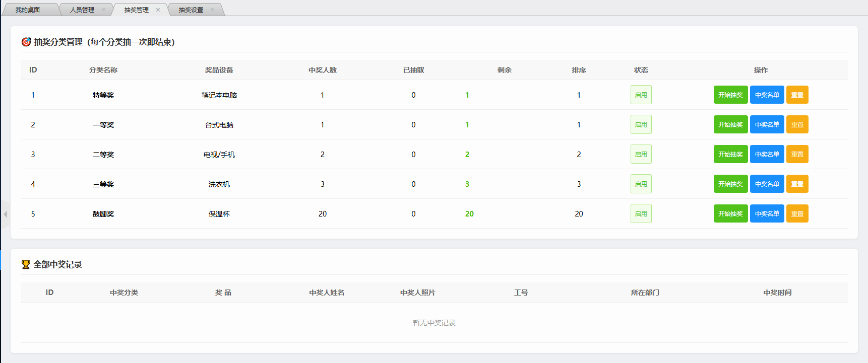View 中奖名单 for 鼓励奖
Viewport: 868px width, 363px height.
767,213
